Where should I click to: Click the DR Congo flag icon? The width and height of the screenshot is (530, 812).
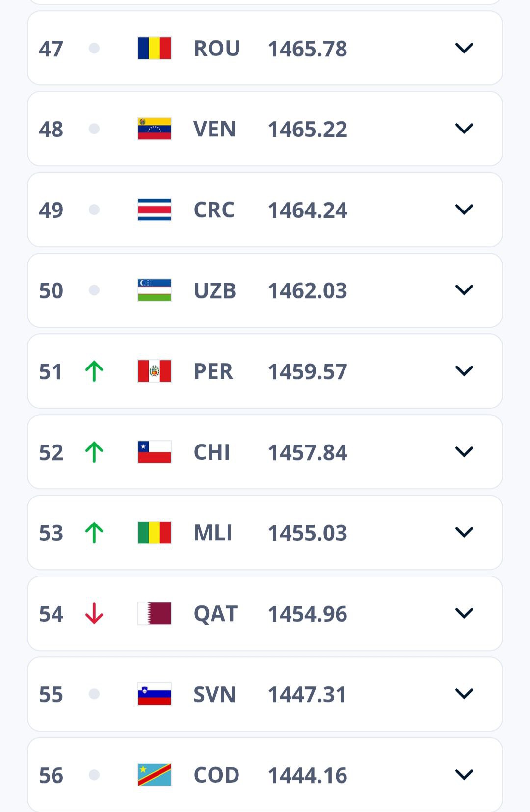pyautogui.click(x=155, y=775)
